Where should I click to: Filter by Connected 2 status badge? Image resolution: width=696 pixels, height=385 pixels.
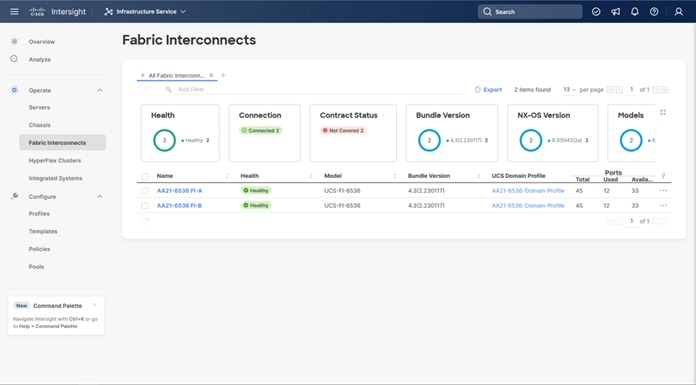(x=261, y=131)
